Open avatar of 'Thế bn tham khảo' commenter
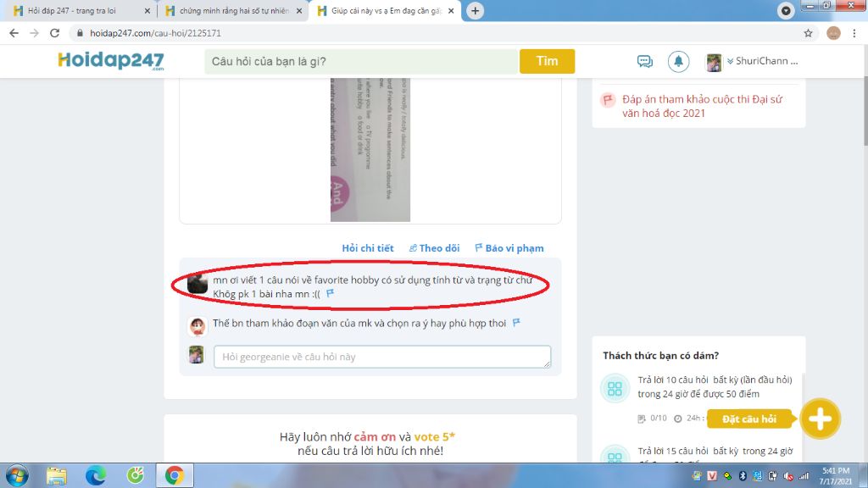The height and width of the screenshot is (488, 868). [x=197, y=326]
